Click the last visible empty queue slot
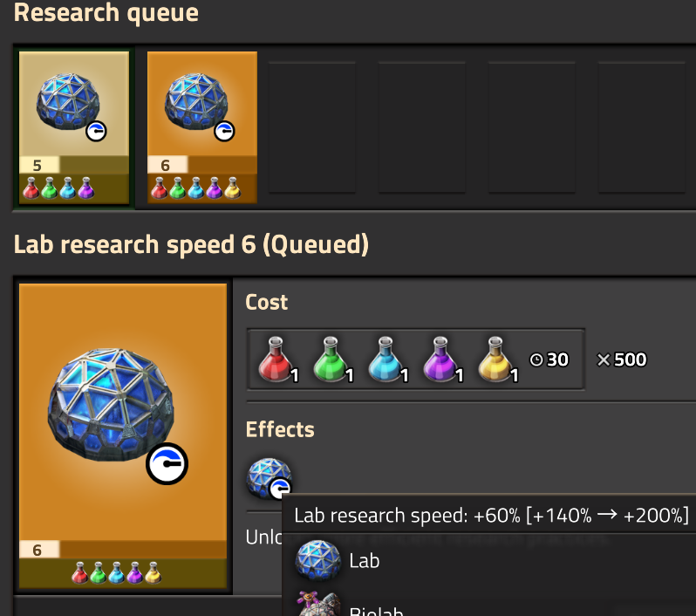This screenshot has height=616, width=696. click(642, 127)
